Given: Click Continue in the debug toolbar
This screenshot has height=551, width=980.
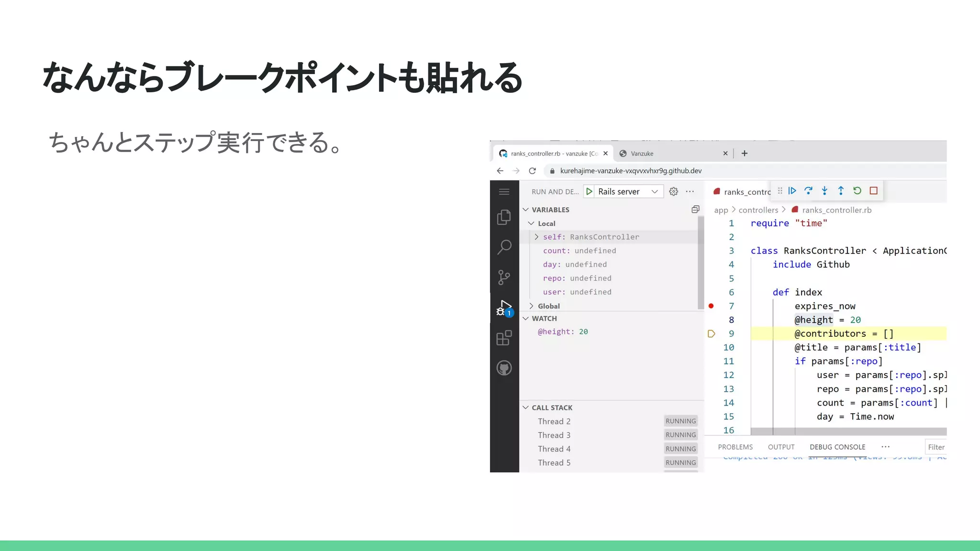Looking at the screenshot, I should click(792, 191).
